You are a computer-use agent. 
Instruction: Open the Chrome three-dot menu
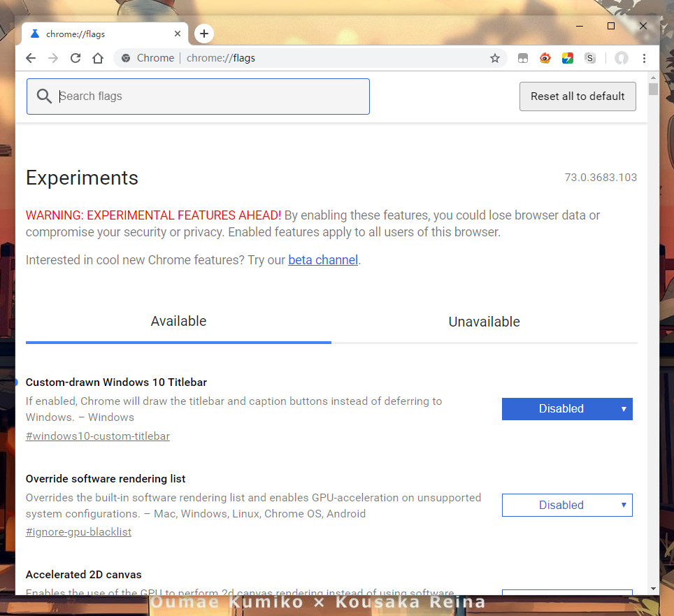click(644, 58)
